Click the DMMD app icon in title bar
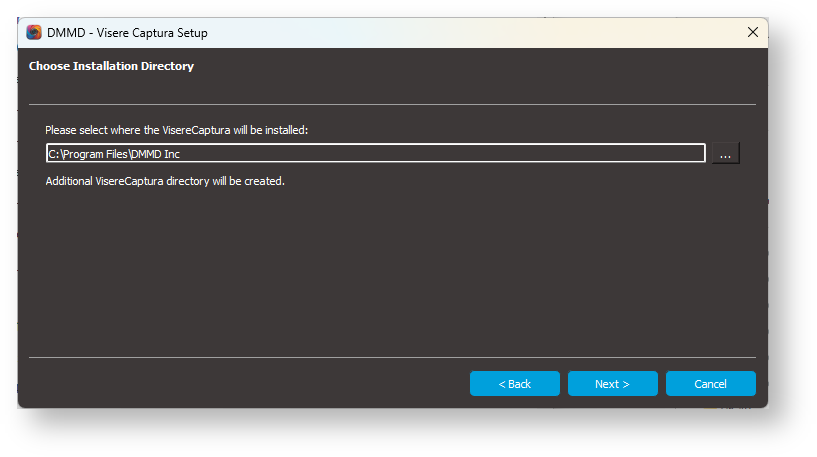 click(x=34, y=32)
